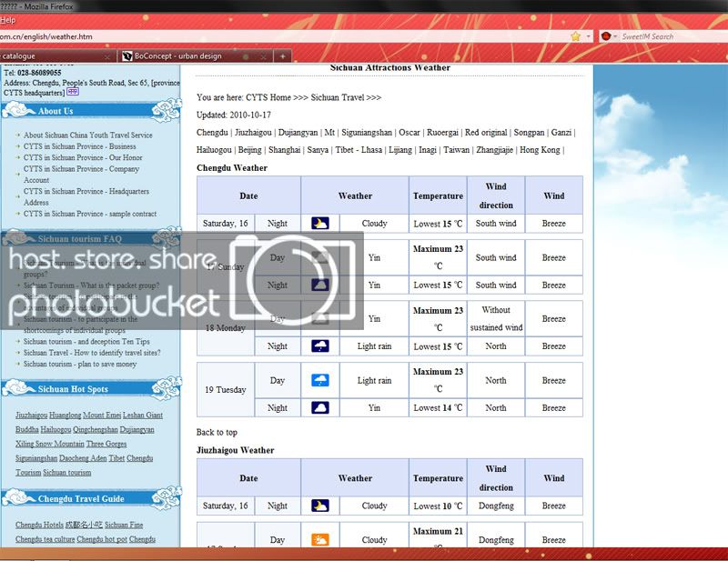Click Jiuzhaigou Saturday 16 night cloudy icon
Viewport: 728px width, 561px height.
point(320,506)
